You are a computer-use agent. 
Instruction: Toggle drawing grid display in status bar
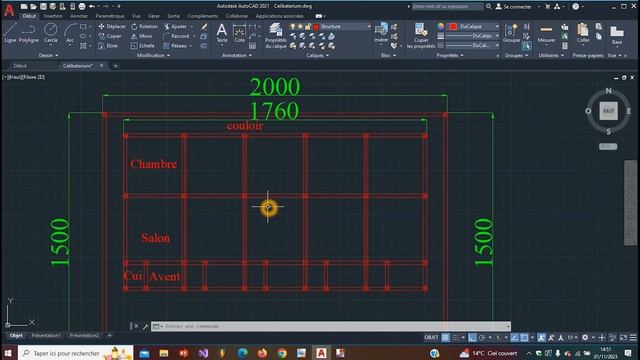point(445,338)
